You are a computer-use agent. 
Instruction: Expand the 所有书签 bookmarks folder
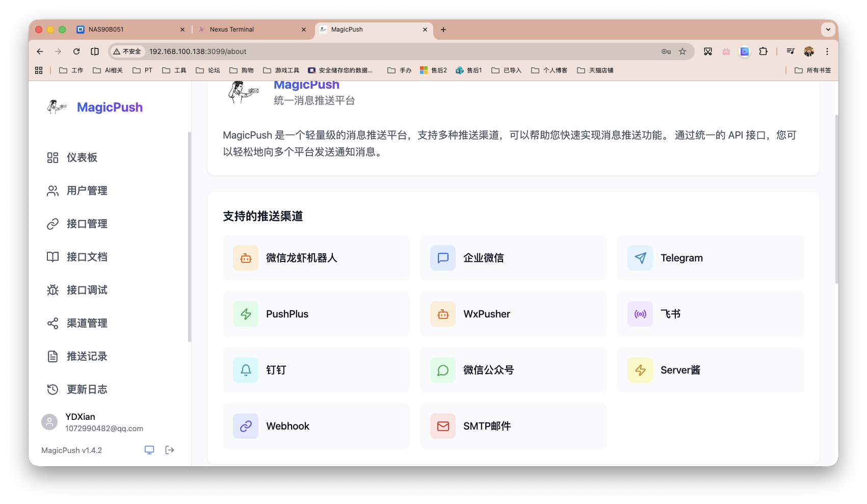coord(812,70)
